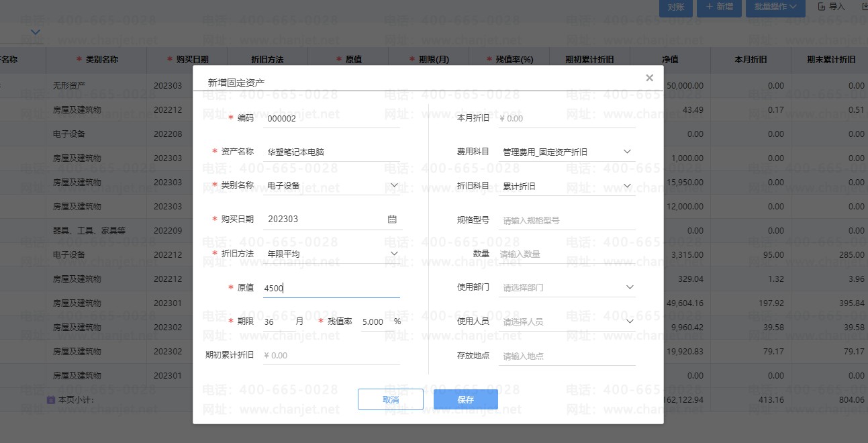
Task: Click the 对账 button
Action: (676, 7)
